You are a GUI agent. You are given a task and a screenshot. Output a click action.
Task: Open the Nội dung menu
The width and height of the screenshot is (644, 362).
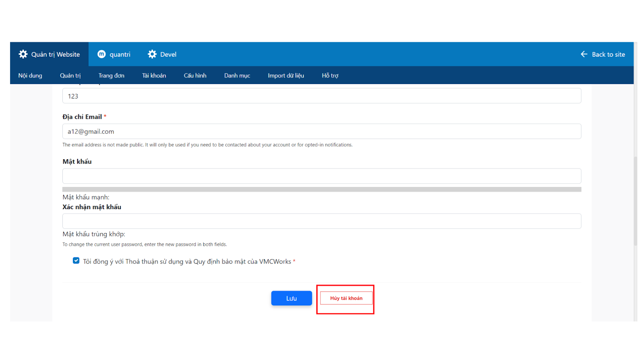(x=30, y=76)
